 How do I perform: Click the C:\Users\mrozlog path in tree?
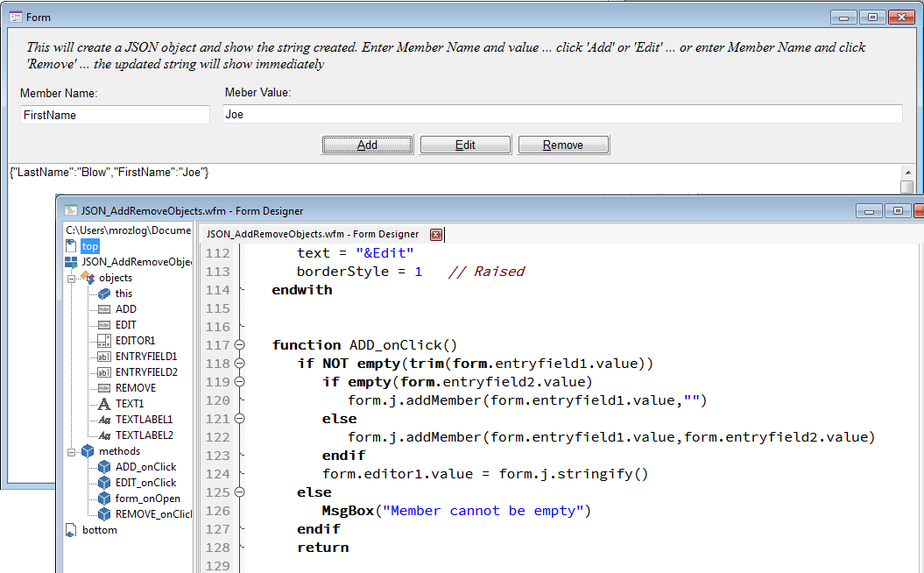pos(129,230)
